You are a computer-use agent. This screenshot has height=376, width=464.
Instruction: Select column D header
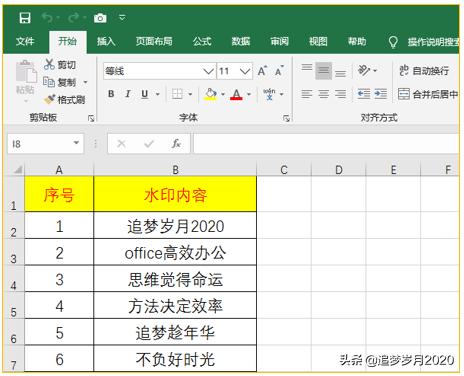click(339, 170)
